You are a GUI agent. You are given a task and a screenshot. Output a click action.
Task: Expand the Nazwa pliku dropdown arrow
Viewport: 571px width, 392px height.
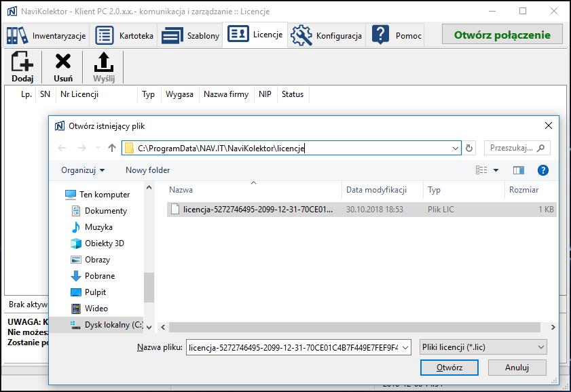405,347
